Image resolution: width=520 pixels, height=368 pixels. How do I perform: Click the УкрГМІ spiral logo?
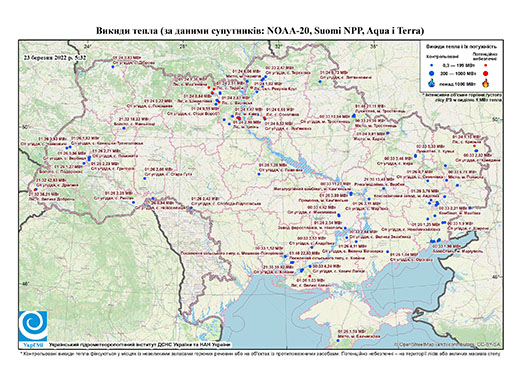(33, 326)
